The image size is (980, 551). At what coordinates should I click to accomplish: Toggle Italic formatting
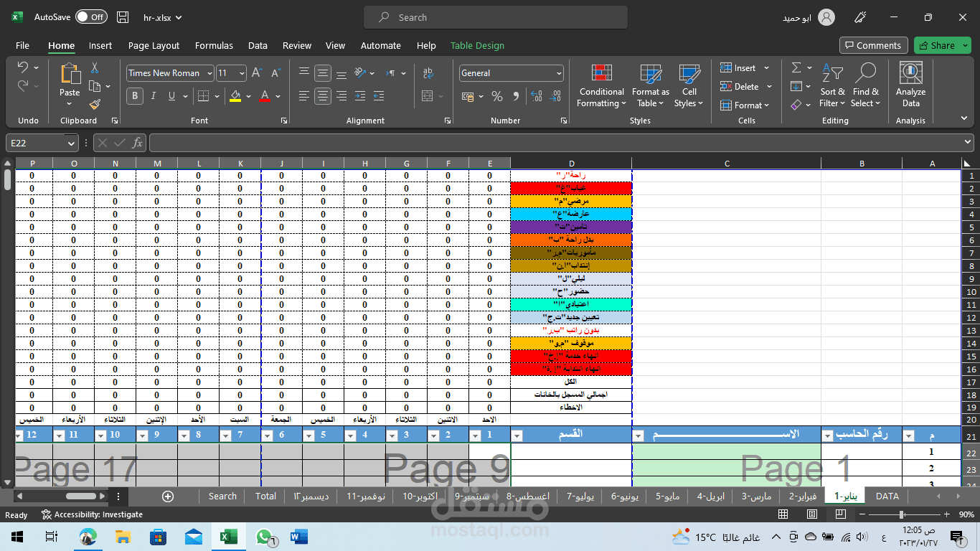tap(153, 96)
